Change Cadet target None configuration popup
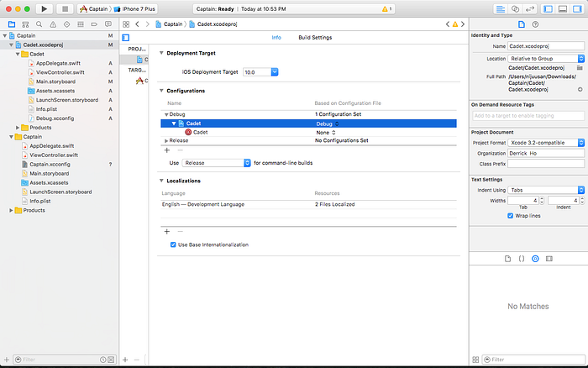The width and height of the screenshot is (588, 368). point(326,133)
